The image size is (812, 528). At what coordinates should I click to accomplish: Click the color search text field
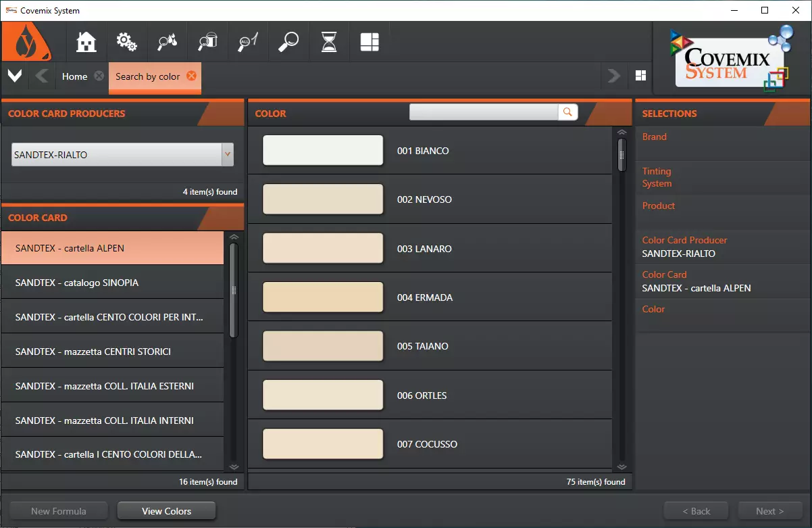pyautogui.click(x=484, y=112)
